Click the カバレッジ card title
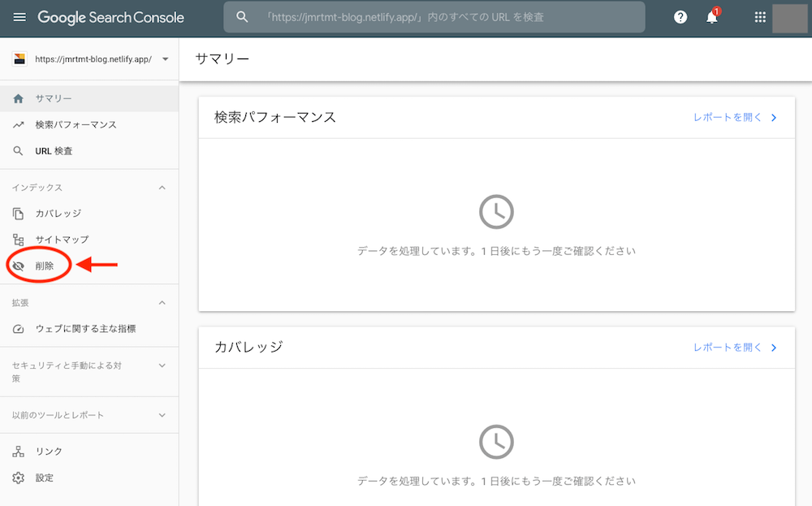The image size is (812, 506). 248,347
